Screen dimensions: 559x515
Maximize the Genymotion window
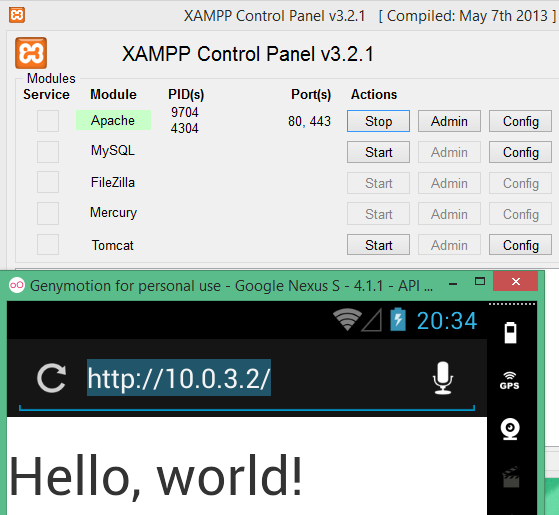tap(480, 282)
